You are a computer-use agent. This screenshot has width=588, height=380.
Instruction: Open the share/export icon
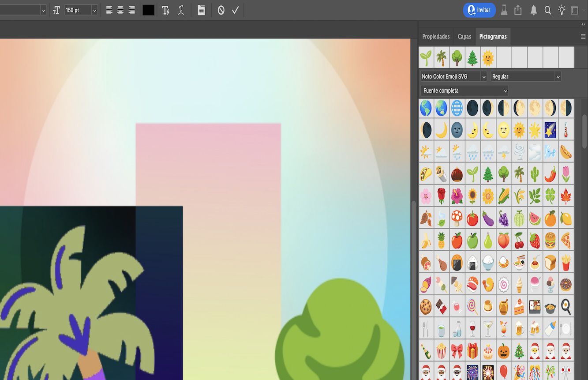click(518, 10)
